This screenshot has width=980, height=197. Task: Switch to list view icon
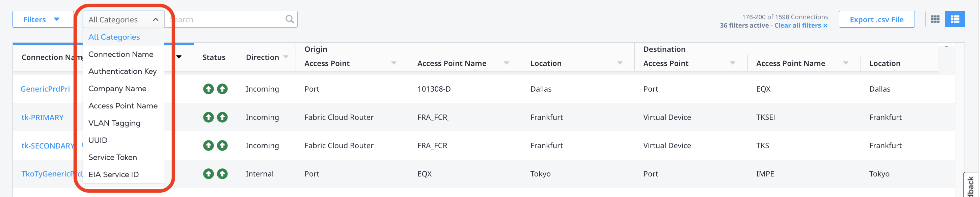(955, 19)
